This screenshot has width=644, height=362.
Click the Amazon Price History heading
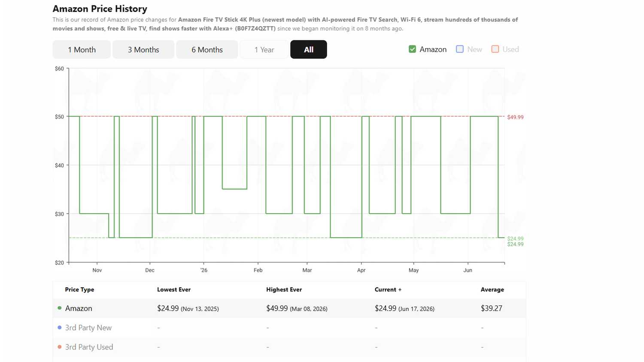[100, 9]
